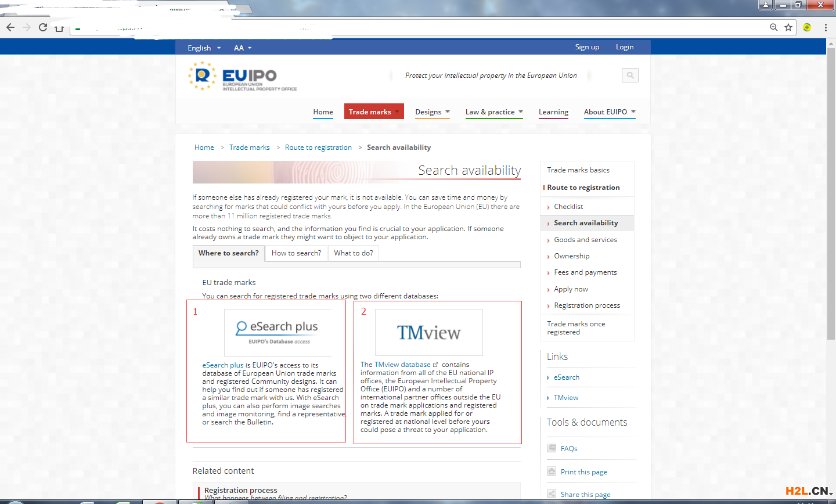The height and width of the screenshot is (504, 836).
Task: Switch to the How to search? tab
Action: [296, 253]
